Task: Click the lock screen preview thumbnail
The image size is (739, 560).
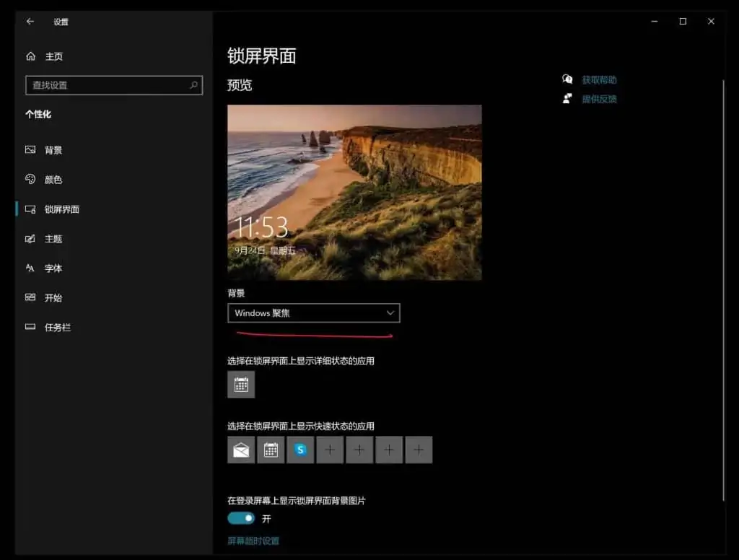Action: (354, 193)
